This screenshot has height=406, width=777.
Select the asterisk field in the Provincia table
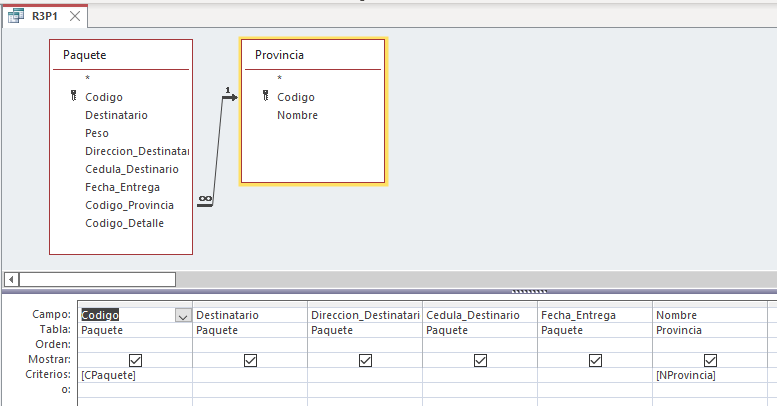(x=279, y=78)
